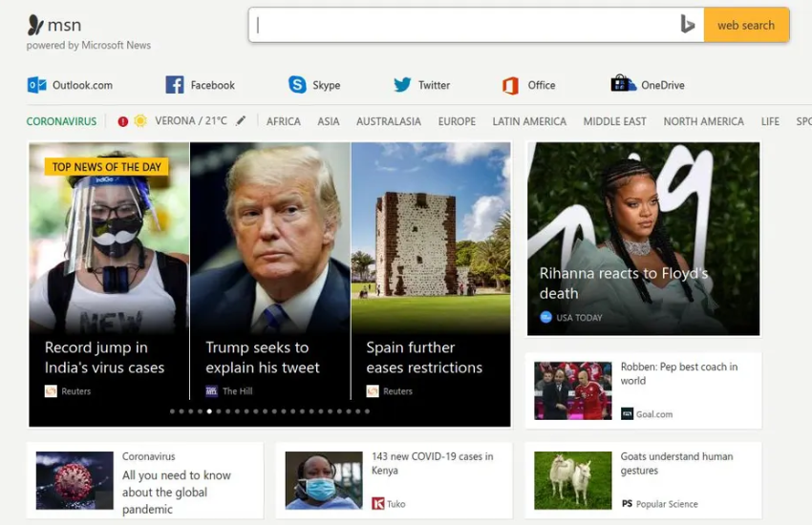Open the Office icon
The image size is (812, 525).
511,85
